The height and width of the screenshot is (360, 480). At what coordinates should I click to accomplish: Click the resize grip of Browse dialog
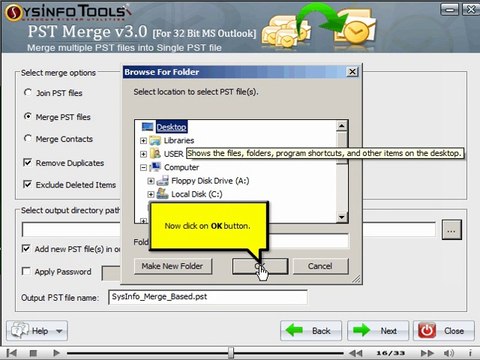(356, 279)
